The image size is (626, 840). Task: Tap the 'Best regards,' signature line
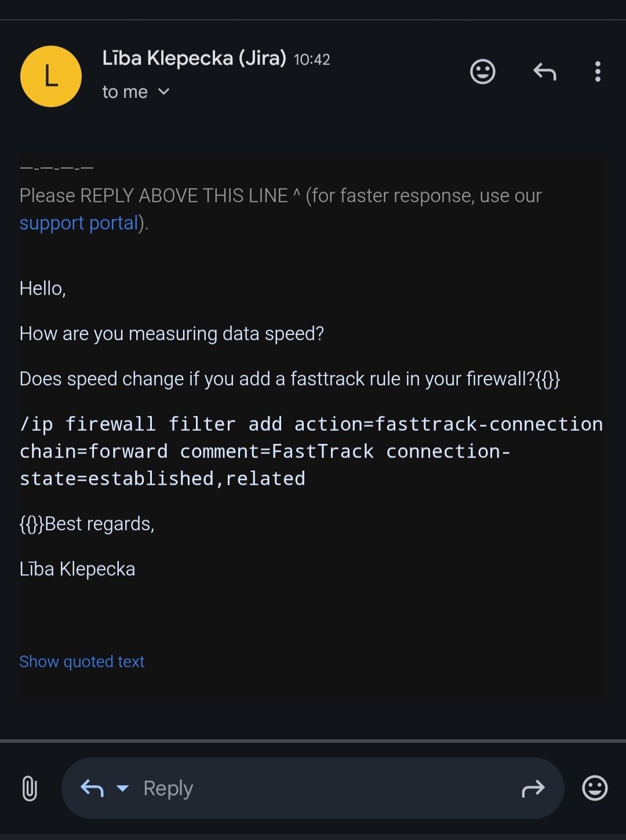click(99, 524)
